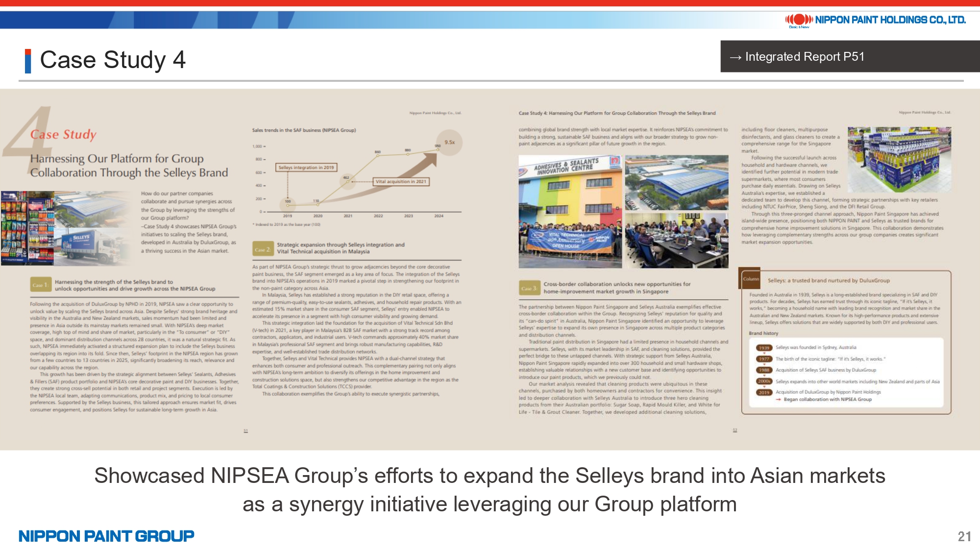980x551 pixels.
Task: Click the Case 1 badge
Action: (x=40, y=285)
